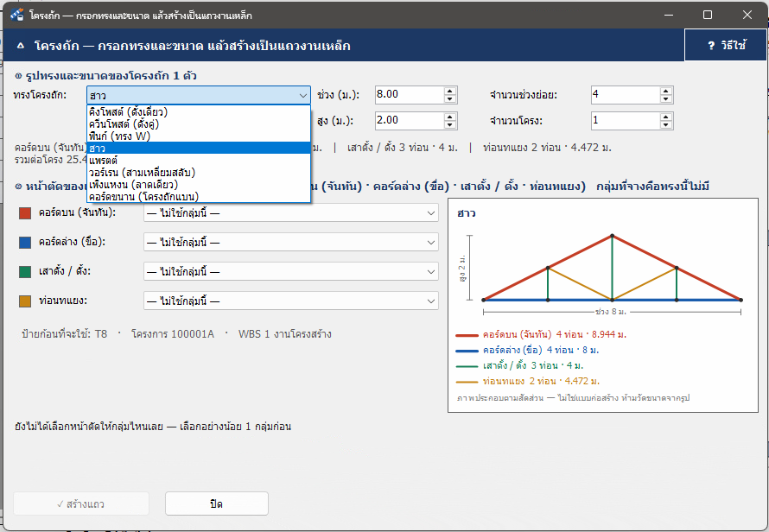Increase ช่วง (ม.) span with up arrow

[x=450, y=92]
